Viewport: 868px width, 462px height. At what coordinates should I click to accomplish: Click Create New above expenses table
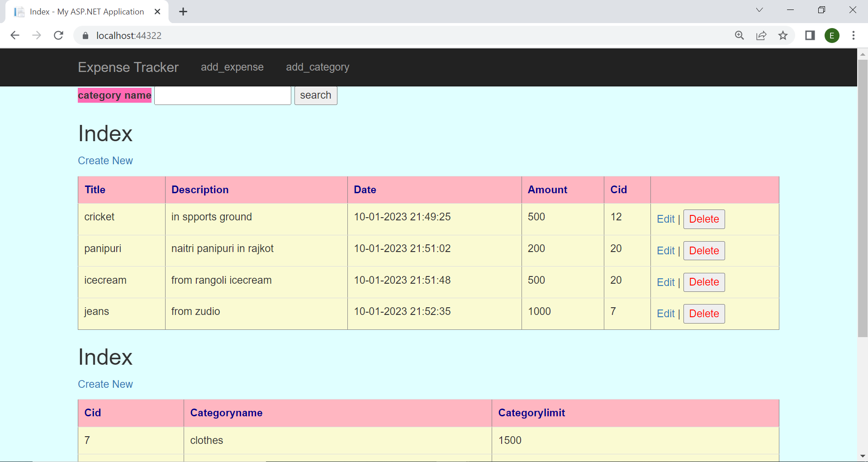[x=105, y=161]
